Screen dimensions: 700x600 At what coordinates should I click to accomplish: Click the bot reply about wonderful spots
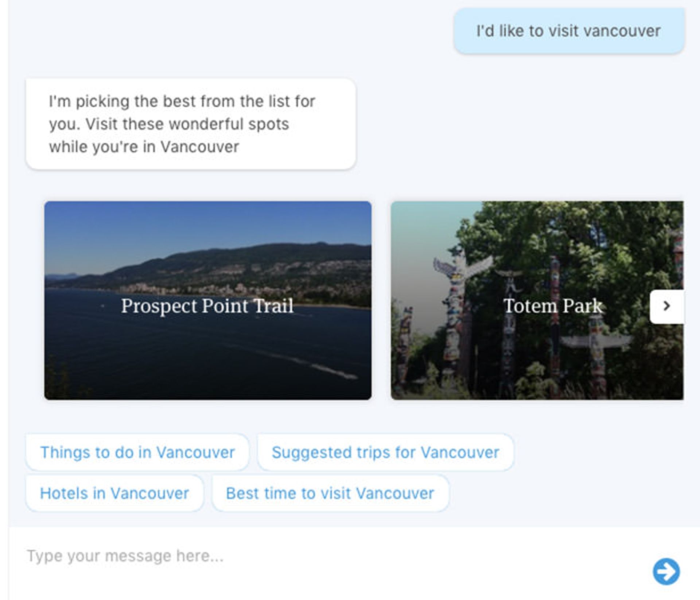(x=191, y=124)
